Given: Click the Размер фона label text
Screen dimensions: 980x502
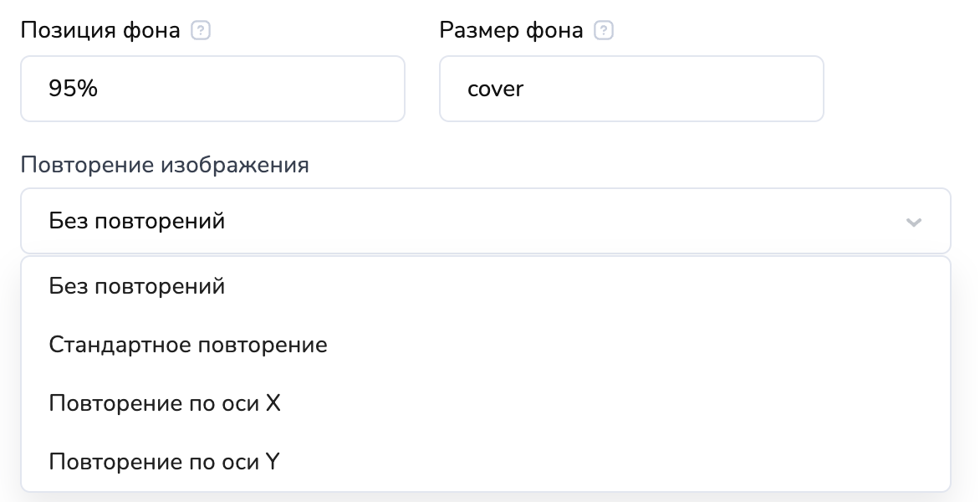Looking at the screenshot, I should tap(511, 31).
